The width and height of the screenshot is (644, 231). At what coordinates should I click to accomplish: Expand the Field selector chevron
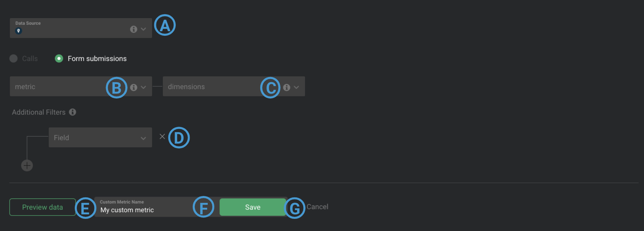point(143,138)
